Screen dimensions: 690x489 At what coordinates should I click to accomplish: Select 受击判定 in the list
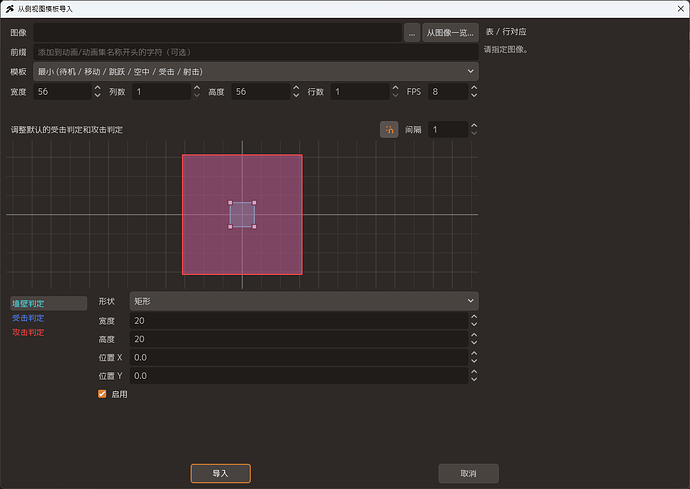click(28, 318)
